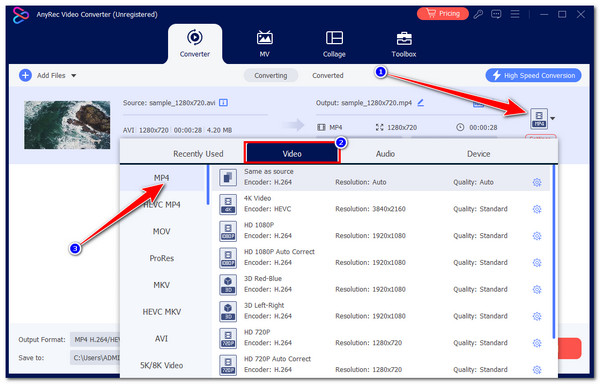
Task: Open settings gear for Same as source
Action: coord(537,182)
